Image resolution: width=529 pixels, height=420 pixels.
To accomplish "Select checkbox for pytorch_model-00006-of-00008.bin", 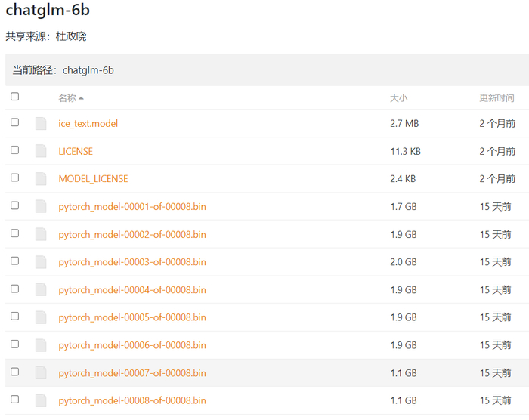I will 15,344.
